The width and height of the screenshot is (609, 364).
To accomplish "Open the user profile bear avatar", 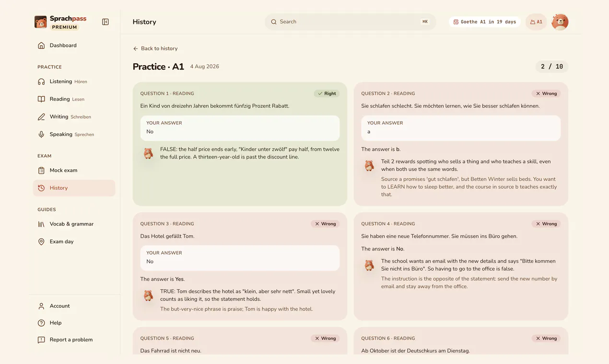I will click(x=560, y=22).
